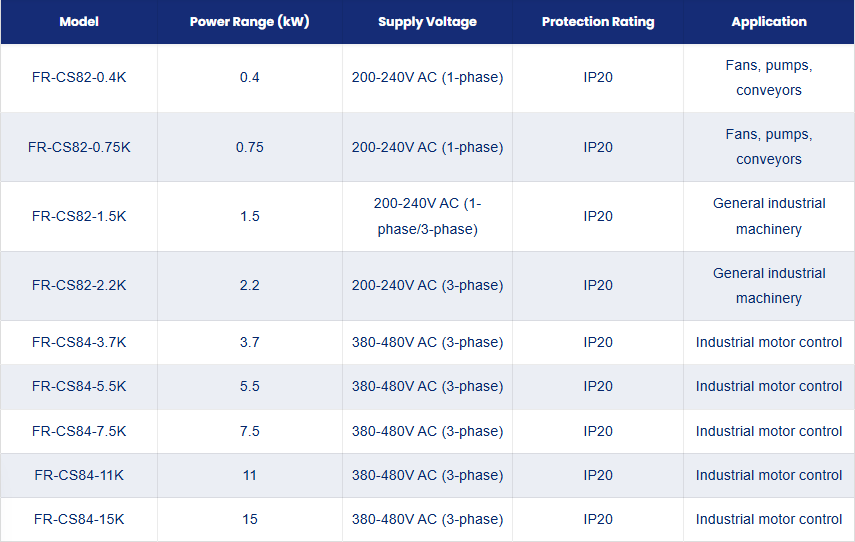This screenshot has width=855, height=542.
Task: Click IP20 in the FR-CS84-15K row
Action: tap(598, 519)
